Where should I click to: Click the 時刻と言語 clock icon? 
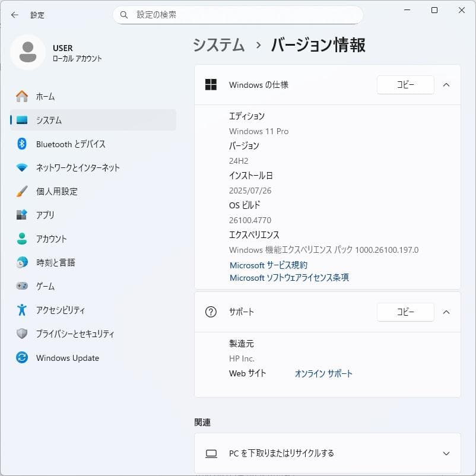tap(21, 262)
